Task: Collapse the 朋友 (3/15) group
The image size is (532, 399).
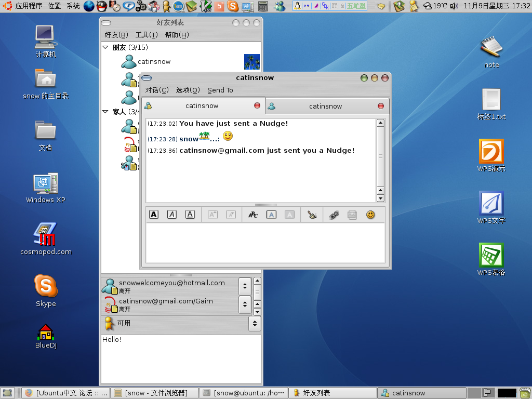Action: [x=105, y=47]
